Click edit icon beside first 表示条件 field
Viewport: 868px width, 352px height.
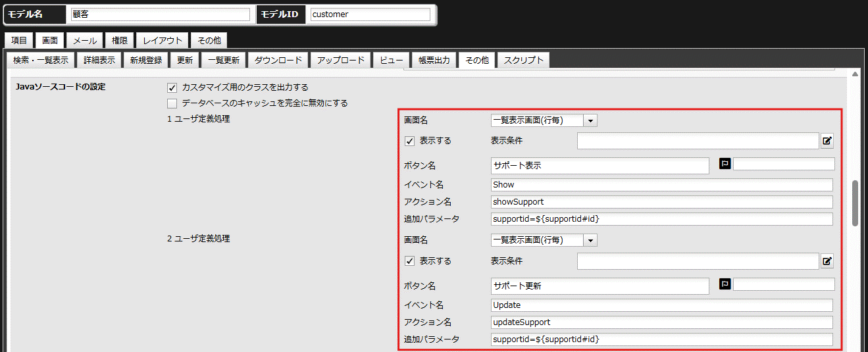[x=827, y=141]
